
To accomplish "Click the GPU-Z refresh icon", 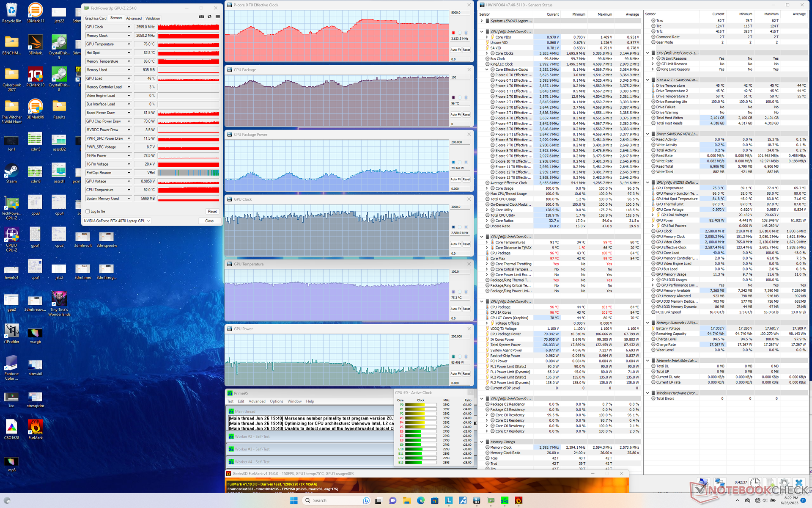I will point(209,17).
